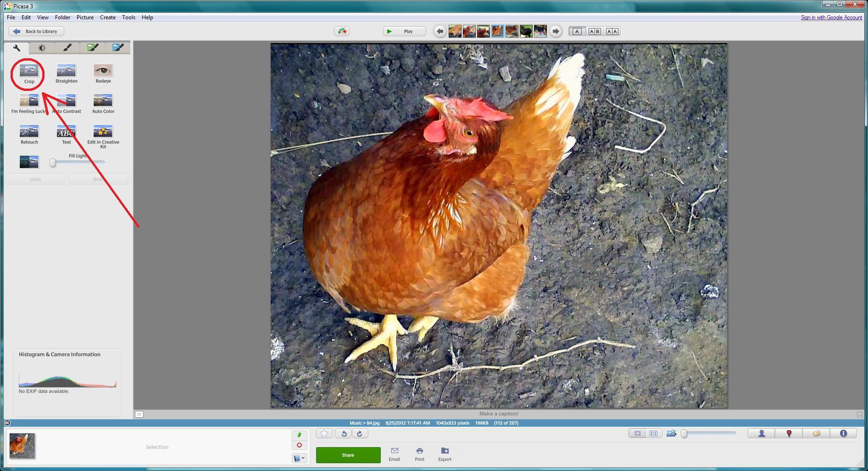This screenshot has height=471, width=868.
Task: Open the add-to-album dropdown
Action: [x=299, y=458]
